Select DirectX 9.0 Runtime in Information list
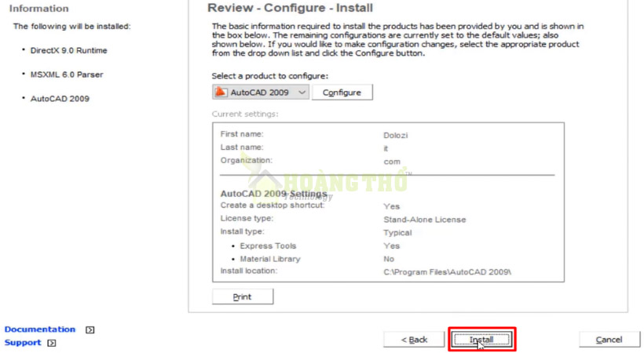 coord(69,50)
